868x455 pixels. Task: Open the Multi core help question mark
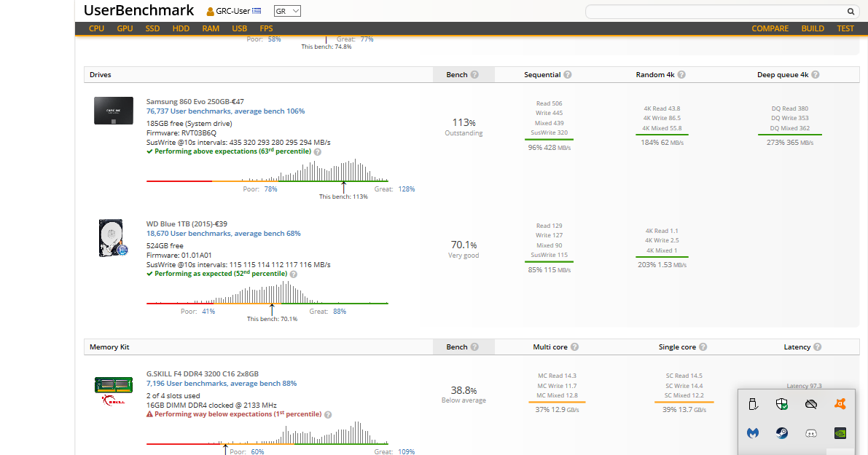pos(574,347)
